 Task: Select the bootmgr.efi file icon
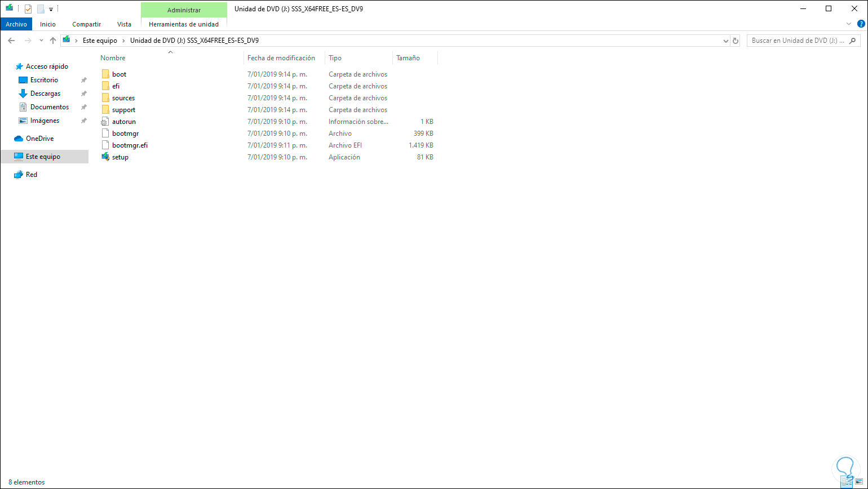coord(105,145)
